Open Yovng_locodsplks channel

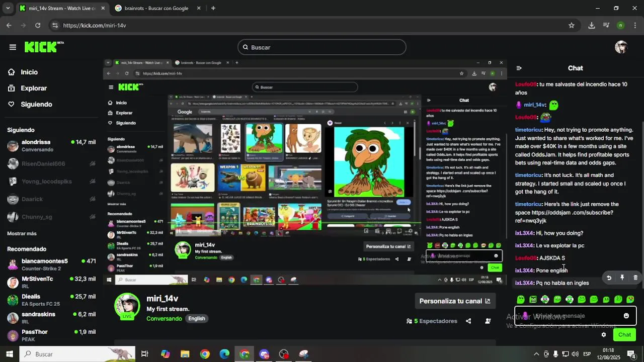click(51, 182)
